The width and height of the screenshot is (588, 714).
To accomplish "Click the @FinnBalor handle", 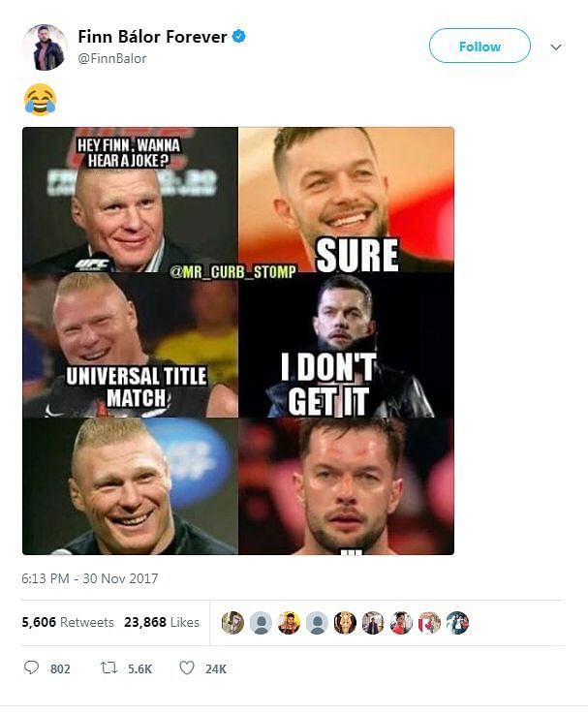I will pyautogui.click(x=112, y=58).
